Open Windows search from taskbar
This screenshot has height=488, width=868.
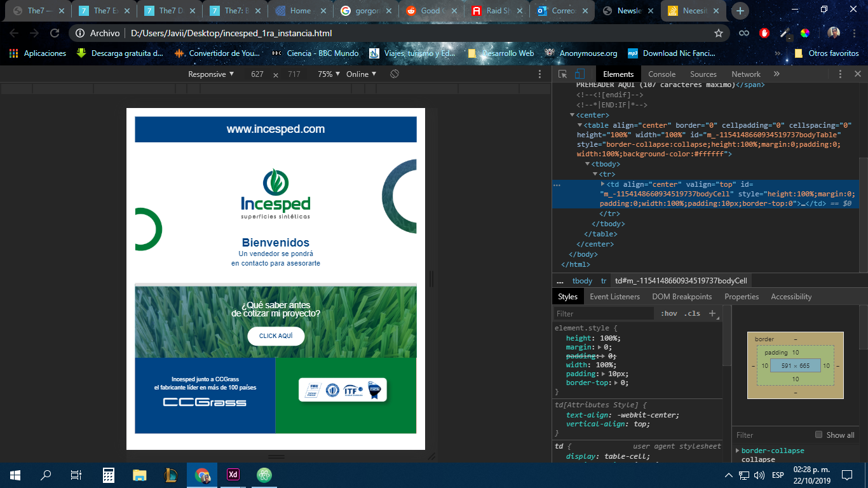[46, 475]
